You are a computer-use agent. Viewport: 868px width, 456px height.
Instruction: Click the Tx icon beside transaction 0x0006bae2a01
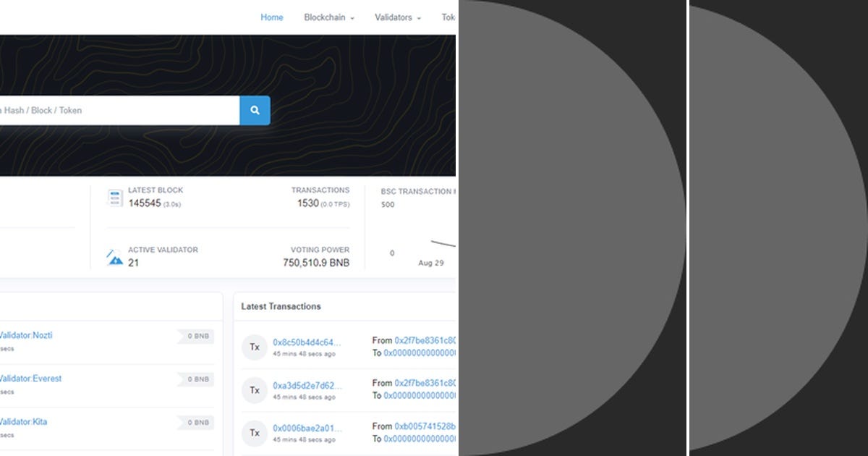tap(255, 433)
